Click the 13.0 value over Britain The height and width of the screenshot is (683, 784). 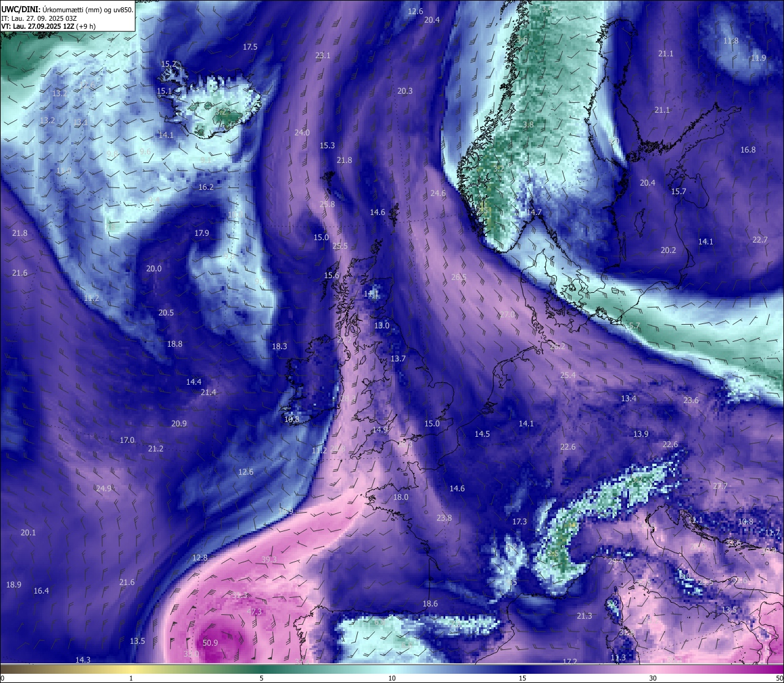[382, 325]
